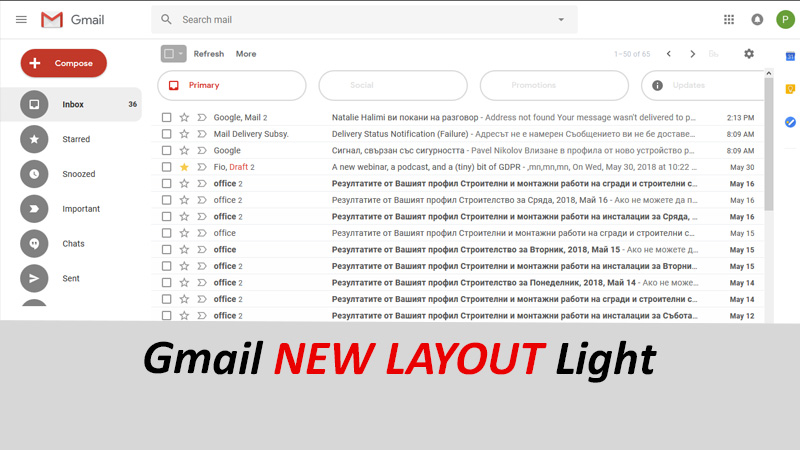The image size is (800, 450).
Task: Click the Refresh button
Action: tap(209, 54)
